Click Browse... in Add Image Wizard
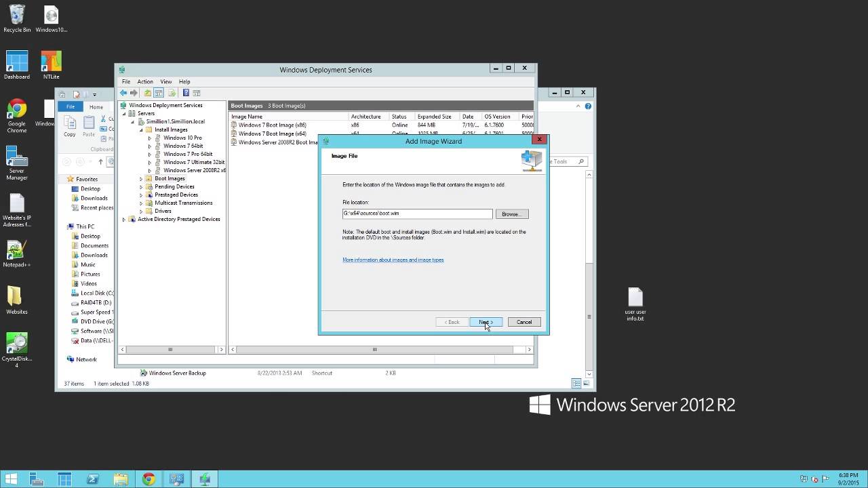The width and height of the screenshot is (868, 488). (x=512, y=213)
